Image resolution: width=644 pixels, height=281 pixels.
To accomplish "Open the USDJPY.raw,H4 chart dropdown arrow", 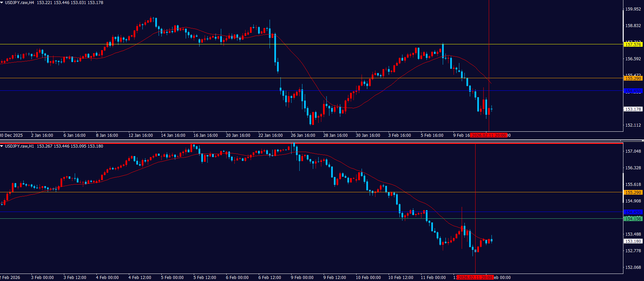I will click(x=2, y=3).
